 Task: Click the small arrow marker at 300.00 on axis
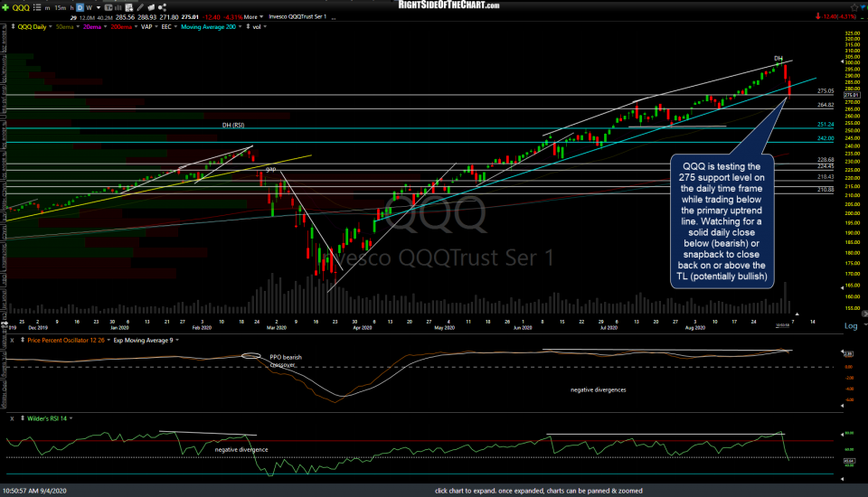842,62
